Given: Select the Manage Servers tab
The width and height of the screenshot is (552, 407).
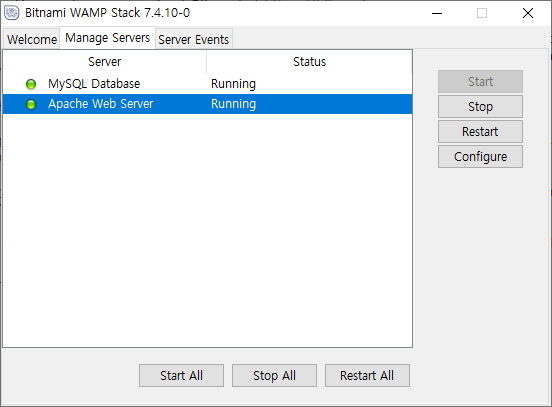Looking at the screenshot, I should 107,37.
